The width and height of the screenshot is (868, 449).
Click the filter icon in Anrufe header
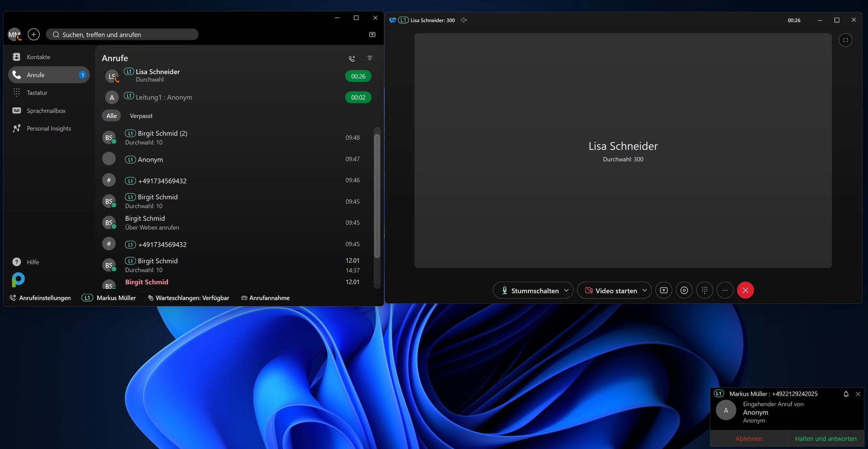tap(370, 58)
